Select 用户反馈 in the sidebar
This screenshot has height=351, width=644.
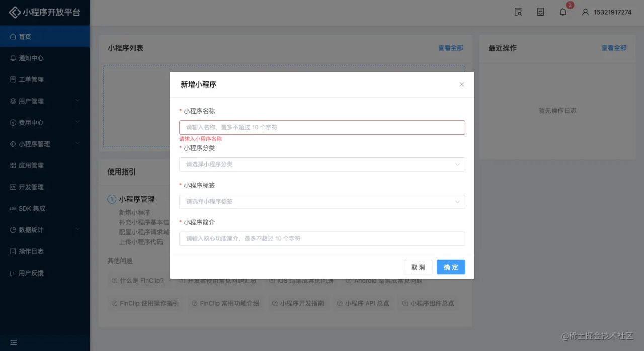[31, 273]
